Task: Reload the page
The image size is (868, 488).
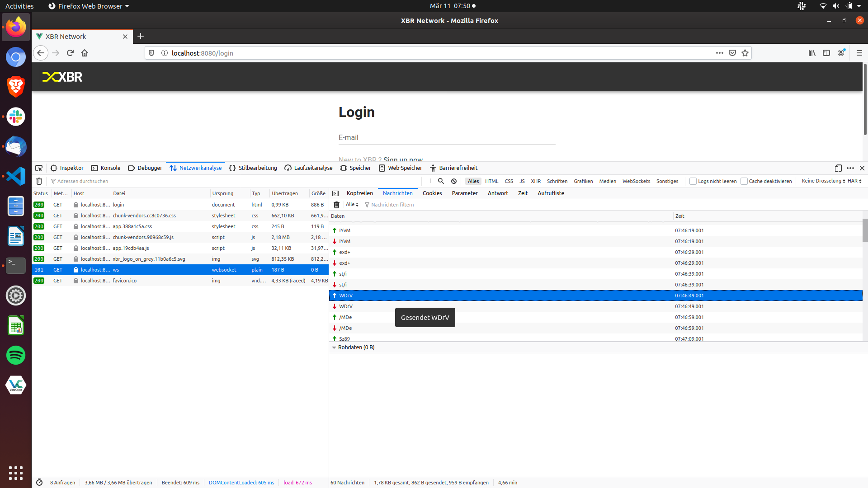Action: (x=70, y=53)
